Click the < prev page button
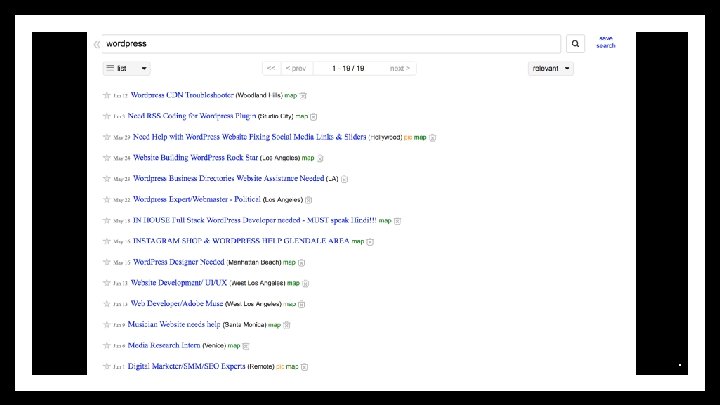This screenshot has height=405, width=720. [x=296, y=68]
